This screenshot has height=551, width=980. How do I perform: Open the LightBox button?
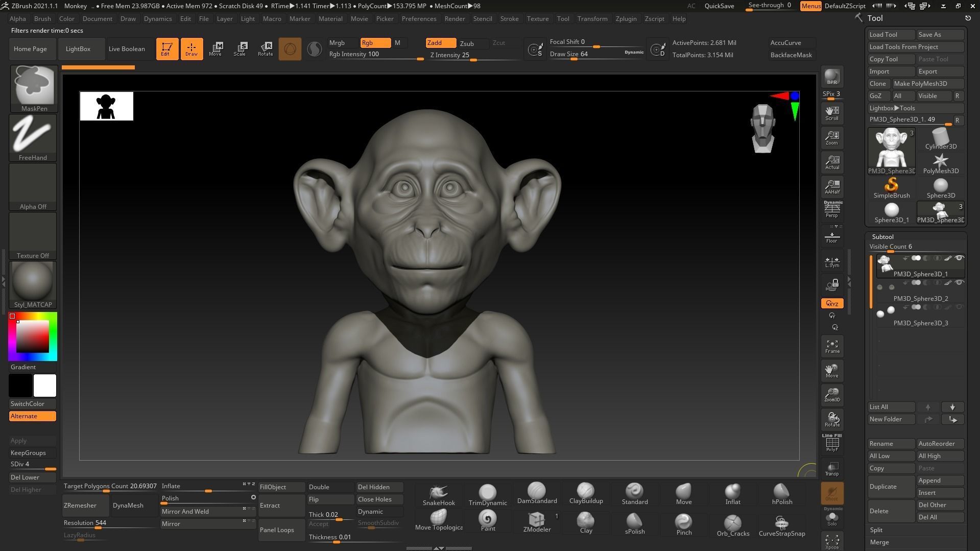pos(81,49)
